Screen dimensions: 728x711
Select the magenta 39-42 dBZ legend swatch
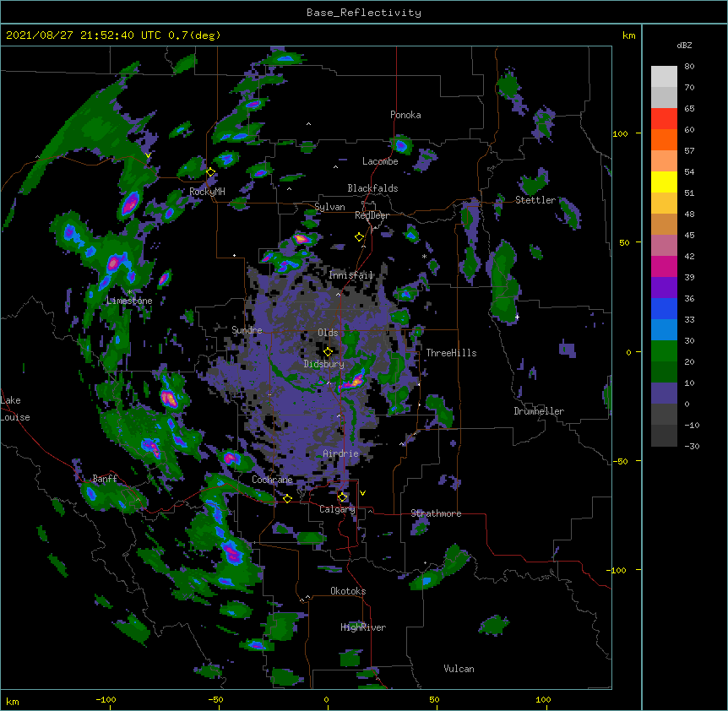(x=664, y=267)
